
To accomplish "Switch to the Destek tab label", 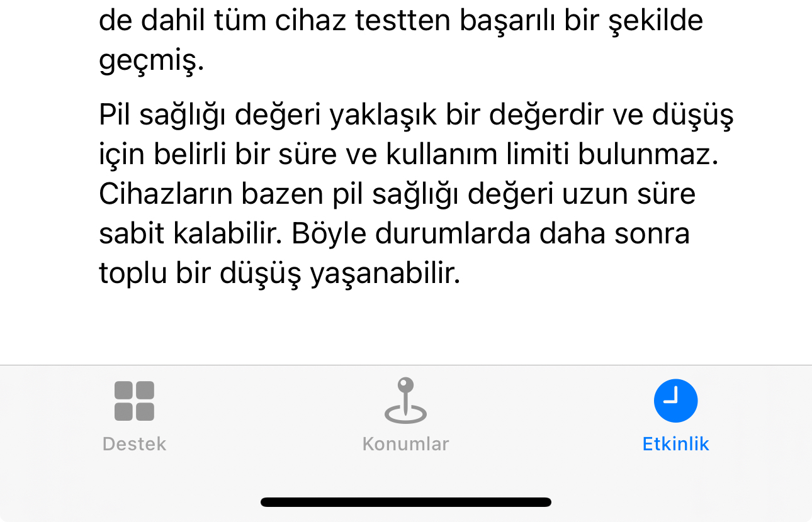I will [134, 444].
